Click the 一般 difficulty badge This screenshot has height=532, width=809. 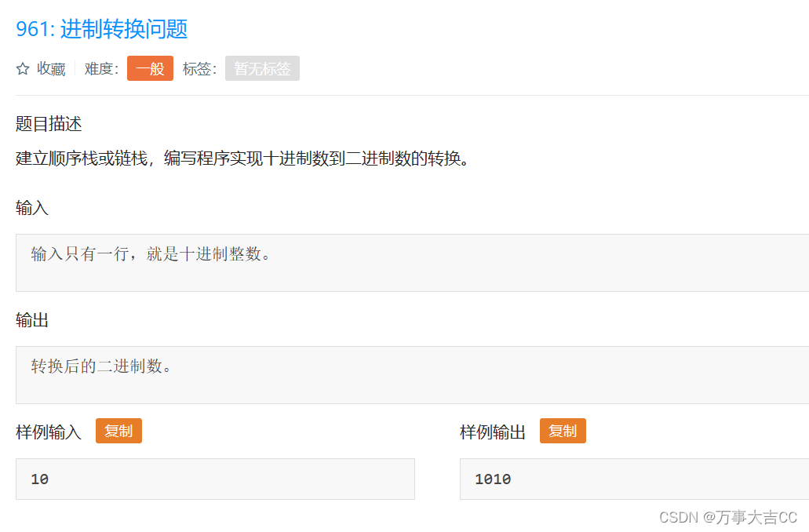point(150,68)
